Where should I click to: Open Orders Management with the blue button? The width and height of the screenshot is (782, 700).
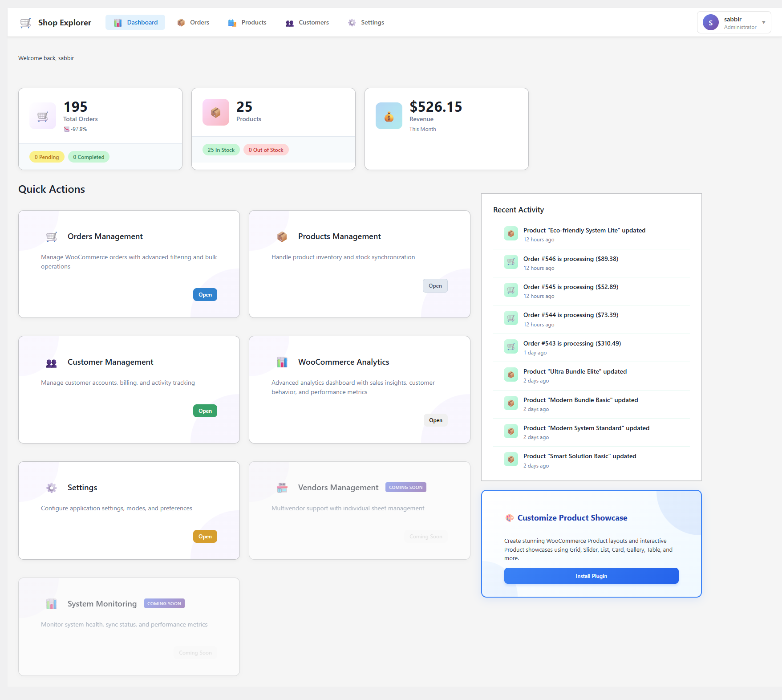(205, 295)
